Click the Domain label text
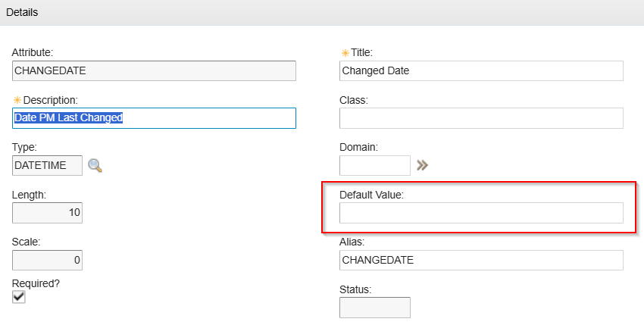644x325 pixels. [358, 147]
